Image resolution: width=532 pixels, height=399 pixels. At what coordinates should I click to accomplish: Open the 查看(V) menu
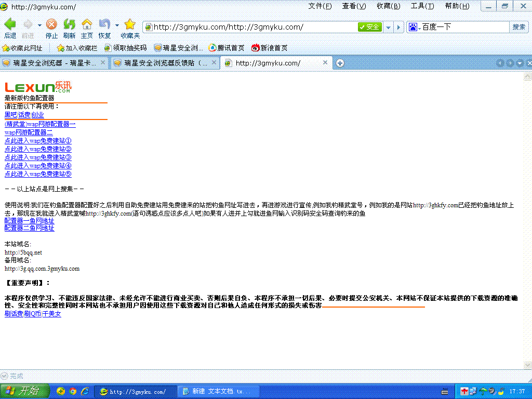354,6
